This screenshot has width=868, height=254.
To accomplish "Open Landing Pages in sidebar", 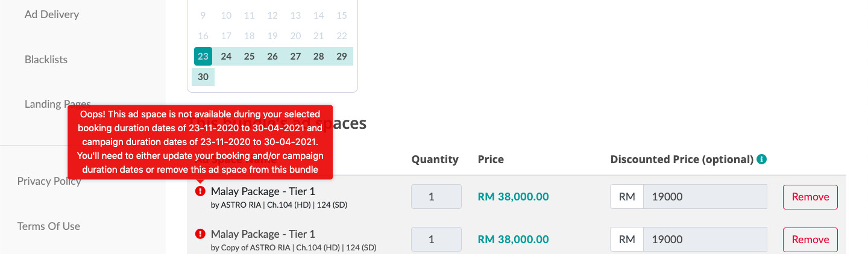I will tap(57, 104).
